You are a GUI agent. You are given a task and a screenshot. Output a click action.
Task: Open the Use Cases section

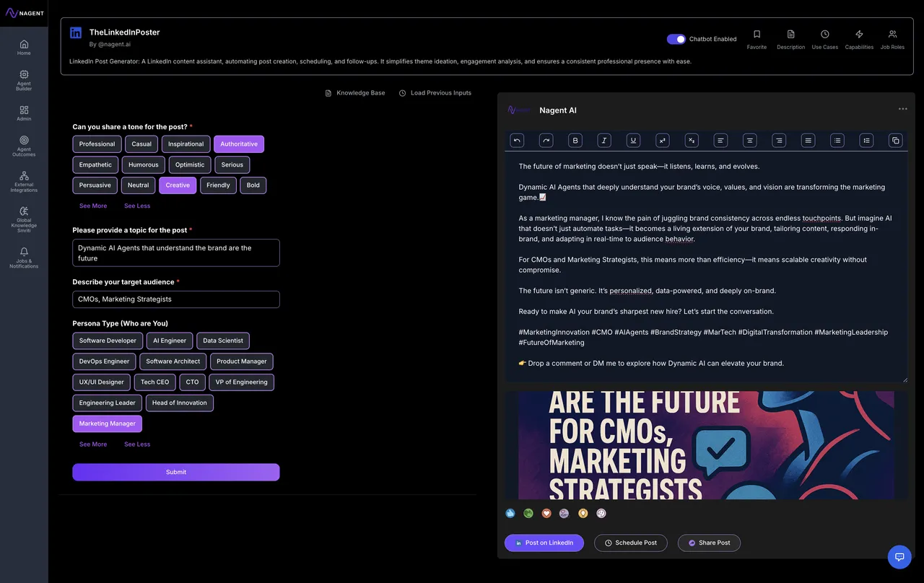(x=825, y=40)
